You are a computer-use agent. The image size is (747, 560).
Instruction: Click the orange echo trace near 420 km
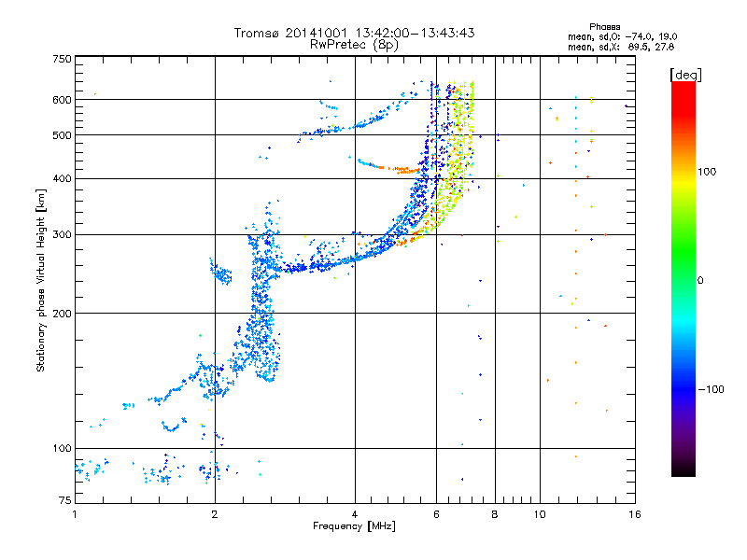click(400, 169)
